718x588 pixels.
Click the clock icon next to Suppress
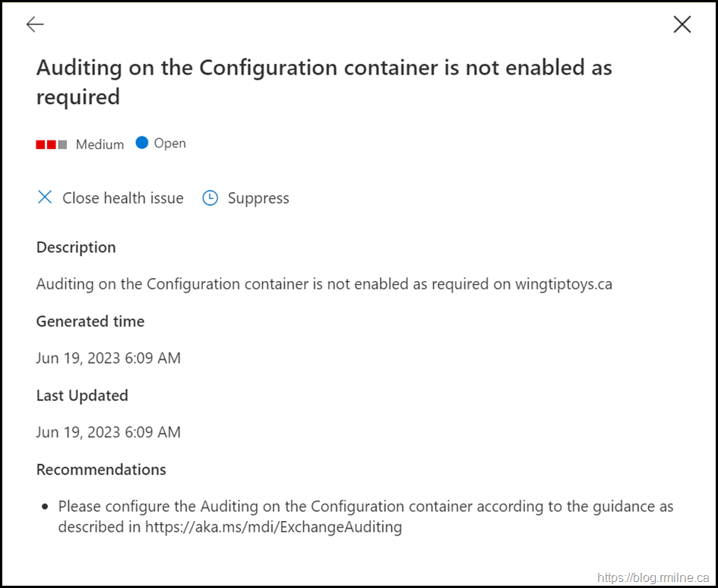coord(210,198)
